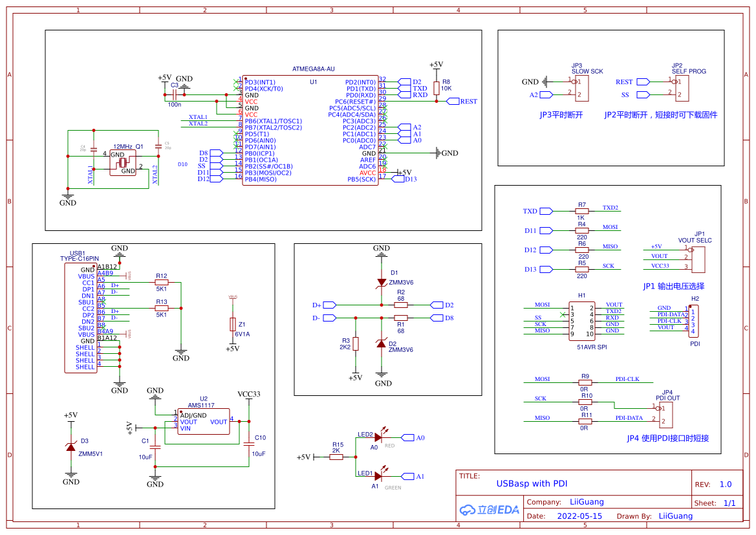Select the 'USBasp with PDI' title text

coord(532,483)
